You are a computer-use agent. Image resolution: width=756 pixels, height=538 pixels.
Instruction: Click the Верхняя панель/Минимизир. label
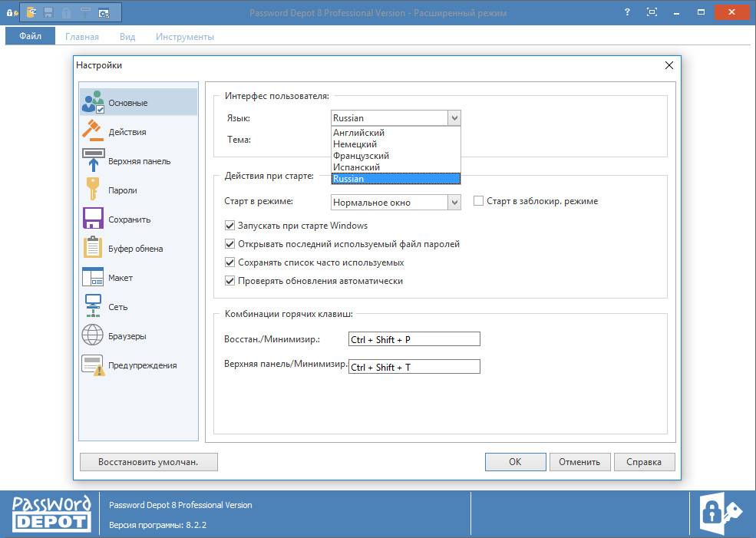click(286, 364)
